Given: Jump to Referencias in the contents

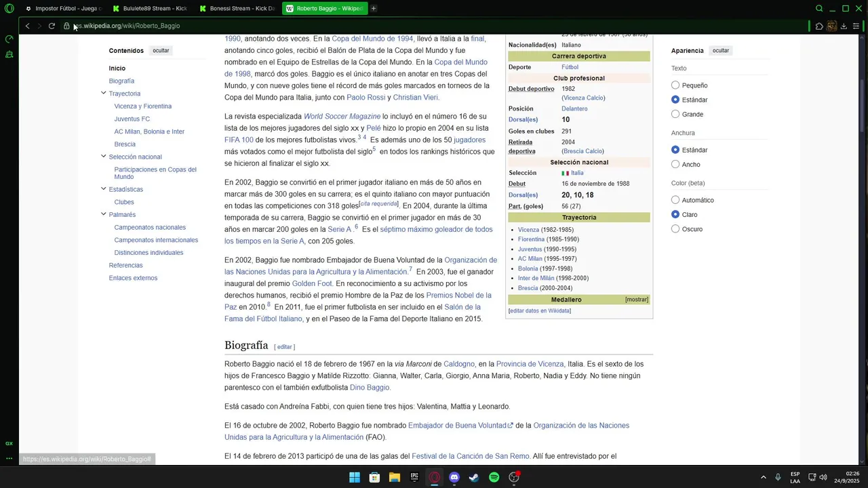Looking at the screenshot, I should [125, 265].
